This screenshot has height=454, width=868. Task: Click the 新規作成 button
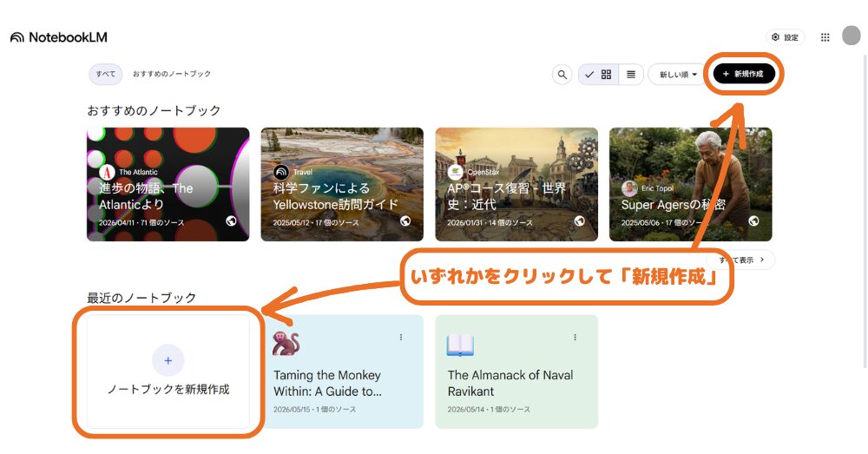pos(744,74)
